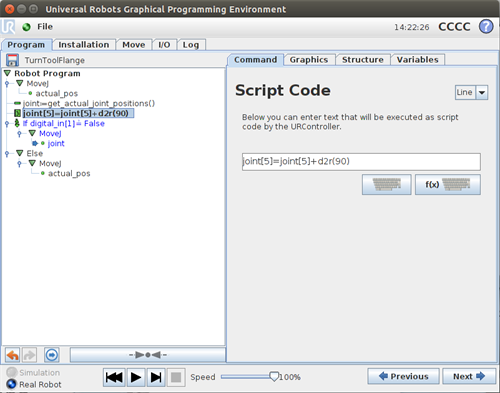Click the Previous button

[x=403, y=376]
